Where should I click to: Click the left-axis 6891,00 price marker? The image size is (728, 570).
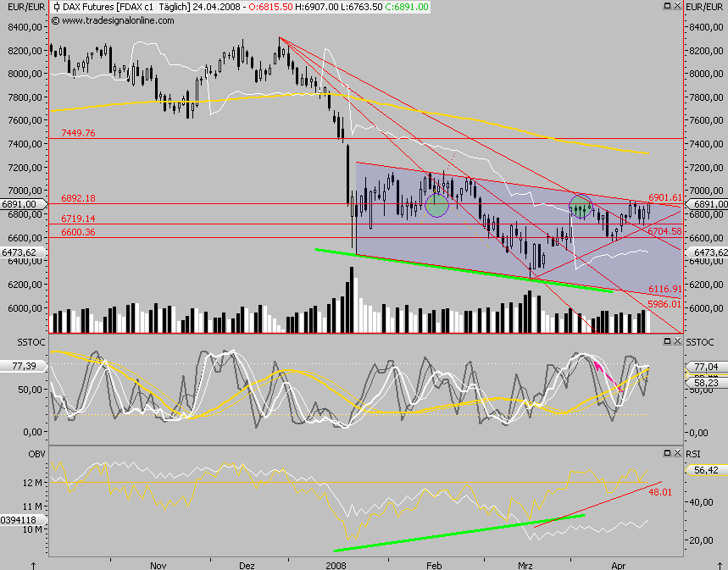(23, 204)
